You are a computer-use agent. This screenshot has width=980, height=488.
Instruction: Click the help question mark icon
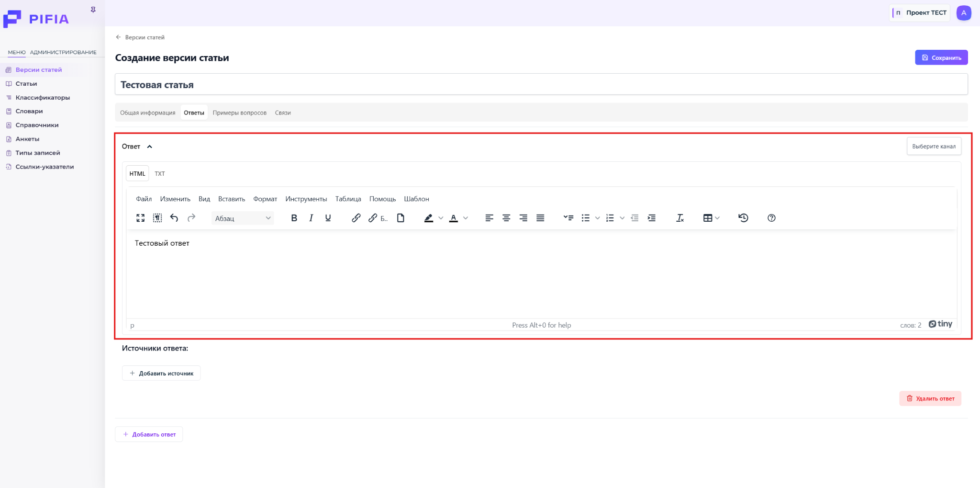coord(771,218)
